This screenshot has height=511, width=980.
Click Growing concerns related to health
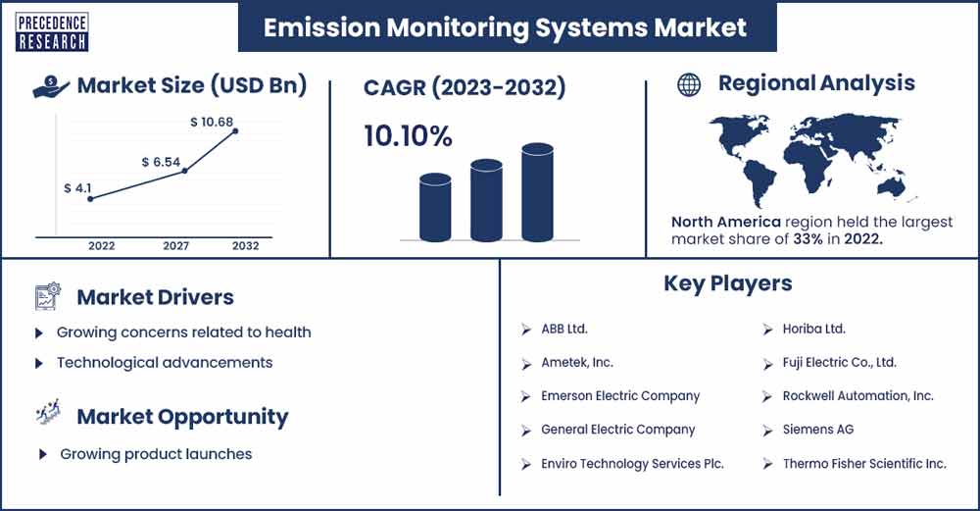tap(184, 332)
